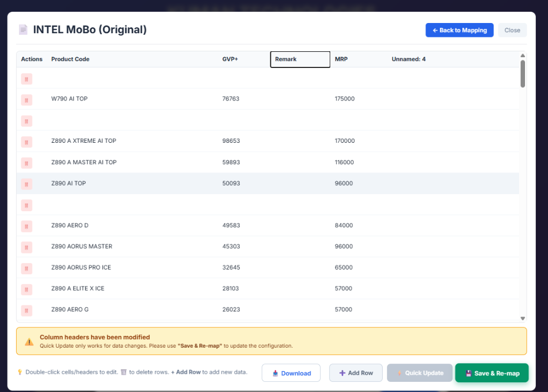Click the document icon beside the title
The image size is (548, 392).
(x=22, y=29)
